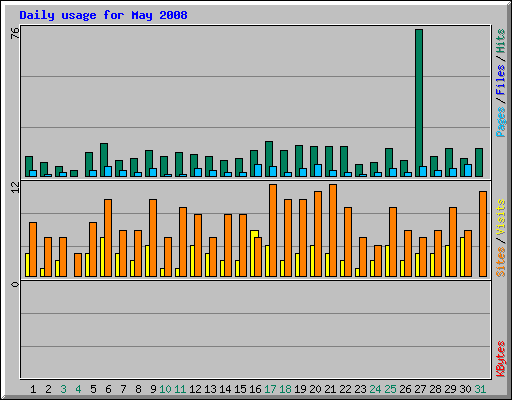Click day label "30" on the x-axis

[x=465, y=389]
